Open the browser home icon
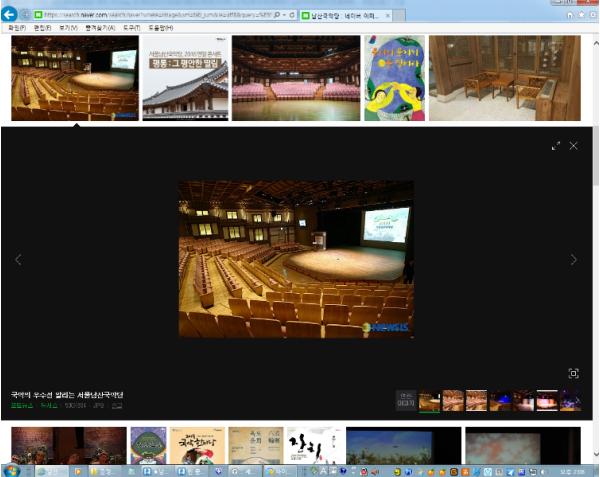Viewport: 600px width, 477px height. click(570, 16)
